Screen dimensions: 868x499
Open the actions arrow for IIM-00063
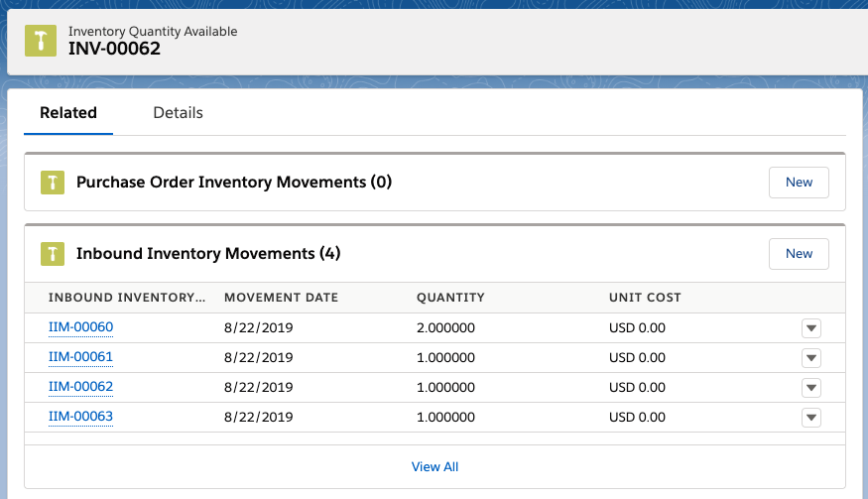click(x=811, y=418)
